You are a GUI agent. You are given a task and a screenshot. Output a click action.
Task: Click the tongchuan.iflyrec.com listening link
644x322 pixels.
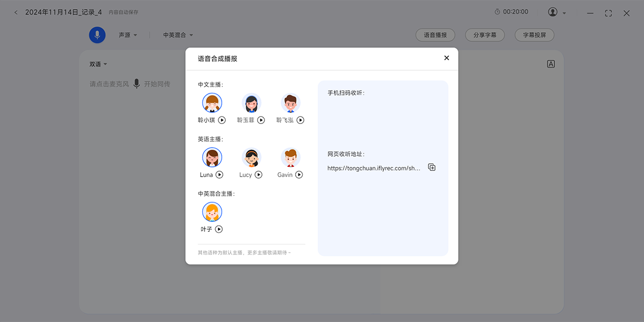click(x=374, y=168)
